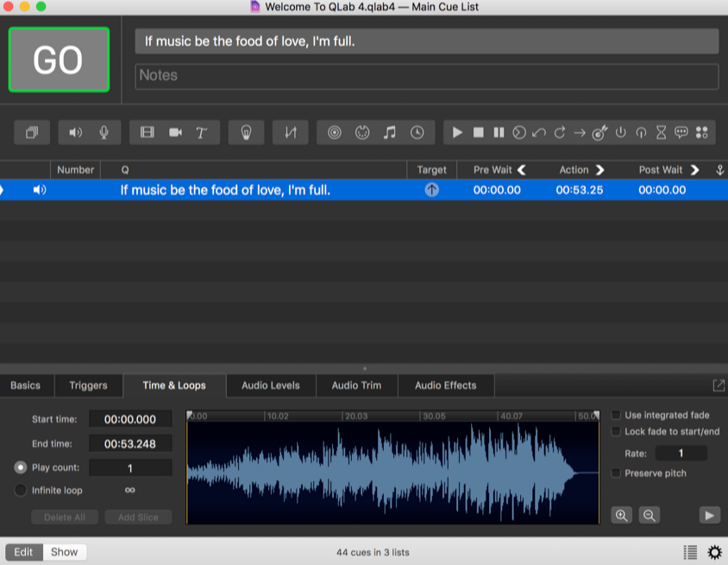Add a new Light cue
The width and height of the screenshot is (728, 565).
pos(246,133)
